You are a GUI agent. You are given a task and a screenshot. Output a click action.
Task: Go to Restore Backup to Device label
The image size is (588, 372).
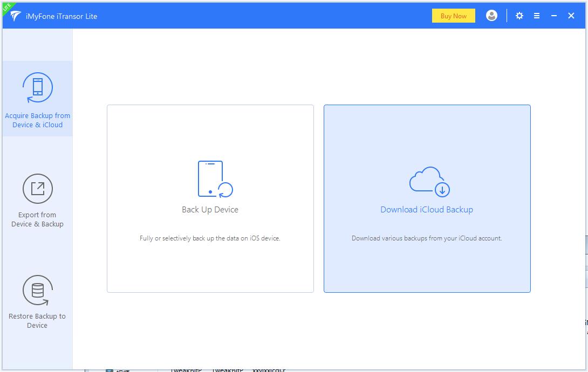[37, 321]
